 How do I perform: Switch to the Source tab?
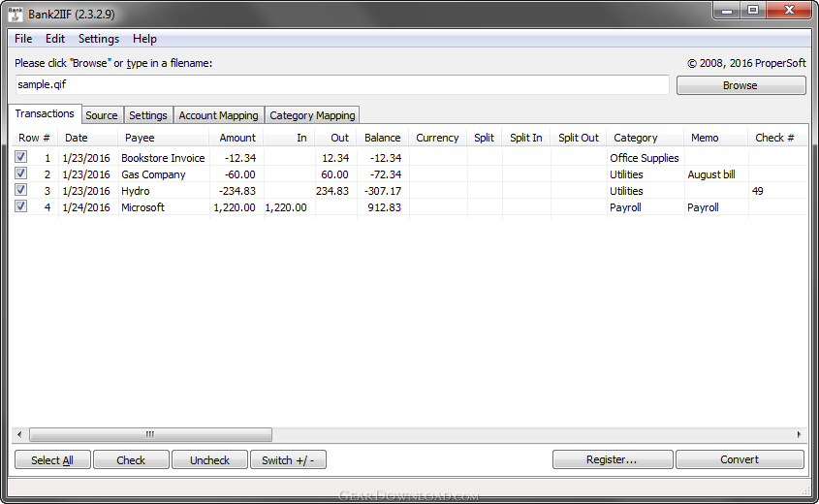(102, 115)
